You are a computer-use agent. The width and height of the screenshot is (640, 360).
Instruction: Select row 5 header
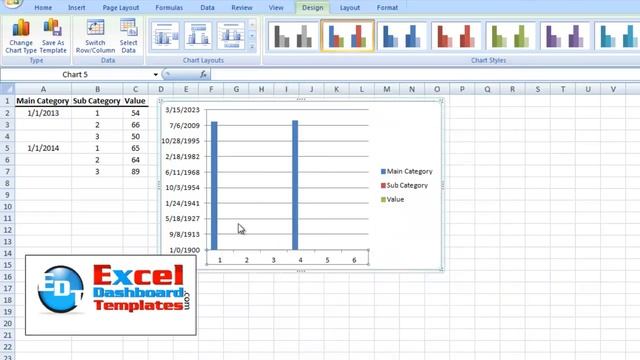tap(7, 148)
